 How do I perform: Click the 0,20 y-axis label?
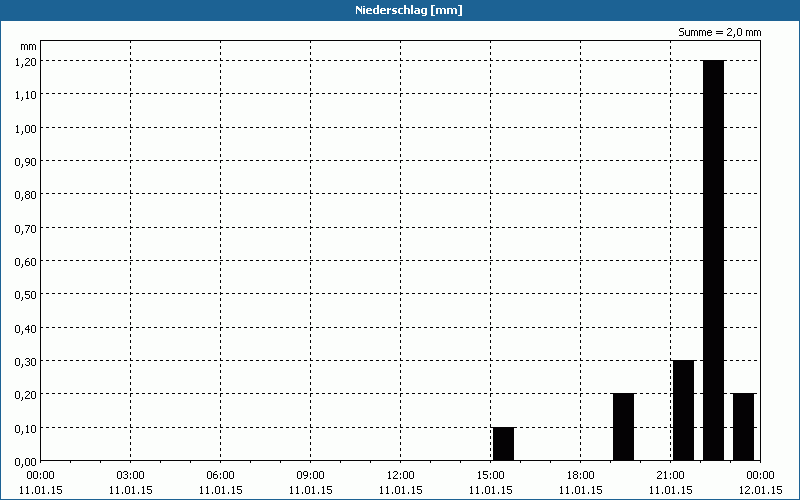26,394
